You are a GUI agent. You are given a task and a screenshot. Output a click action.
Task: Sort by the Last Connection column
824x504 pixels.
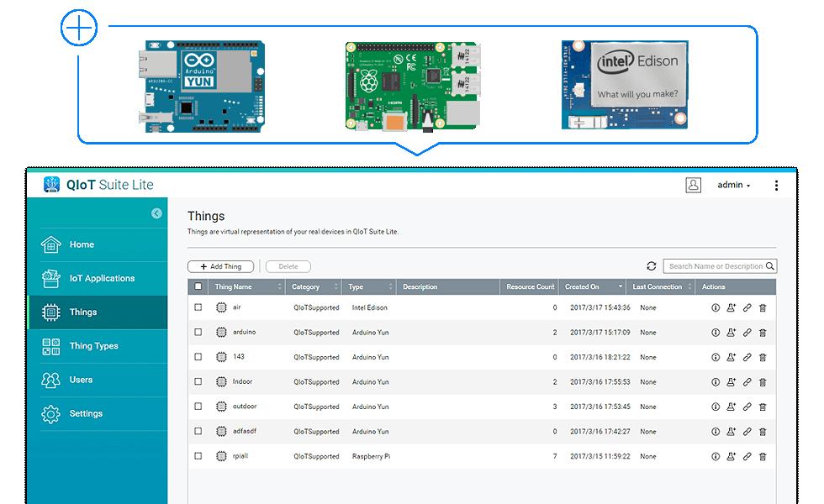click(x=661, y=286)
